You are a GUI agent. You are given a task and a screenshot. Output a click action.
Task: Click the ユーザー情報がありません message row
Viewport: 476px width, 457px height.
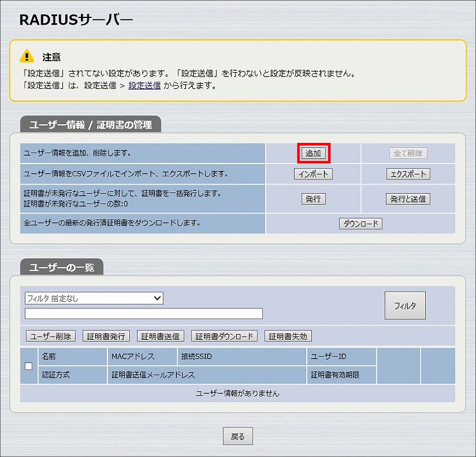click(237, 393)
